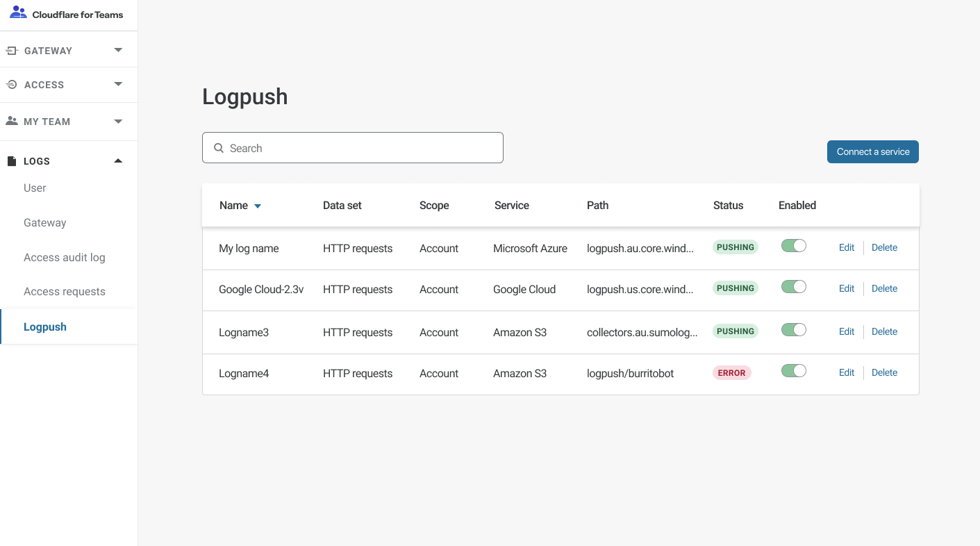Click the Connect a service button
This screenshot has width=980, height=546.
click(x=873, y=151)
